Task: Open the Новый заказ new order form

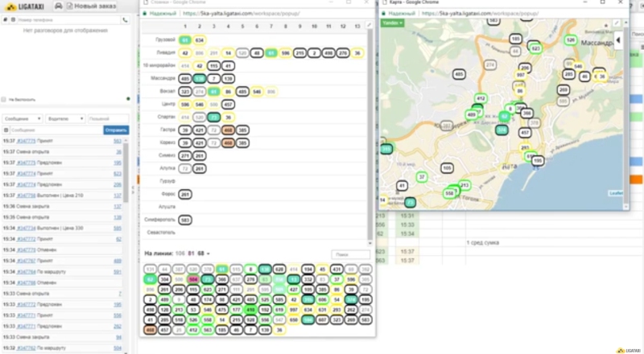Action: pyautogui.click(x=91, y=6)
